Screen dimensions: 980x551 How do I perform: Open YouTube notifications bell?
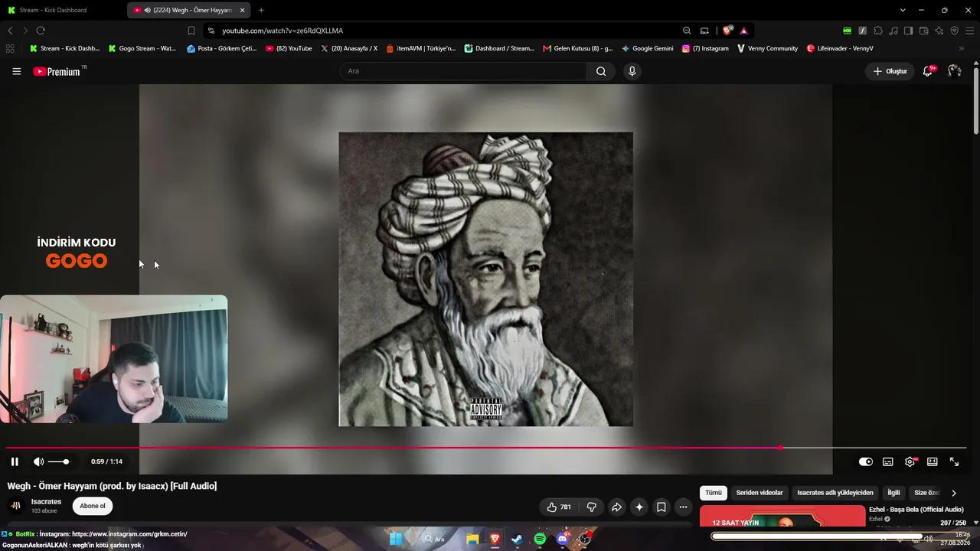pyautogui.click(x=928, y=71)
